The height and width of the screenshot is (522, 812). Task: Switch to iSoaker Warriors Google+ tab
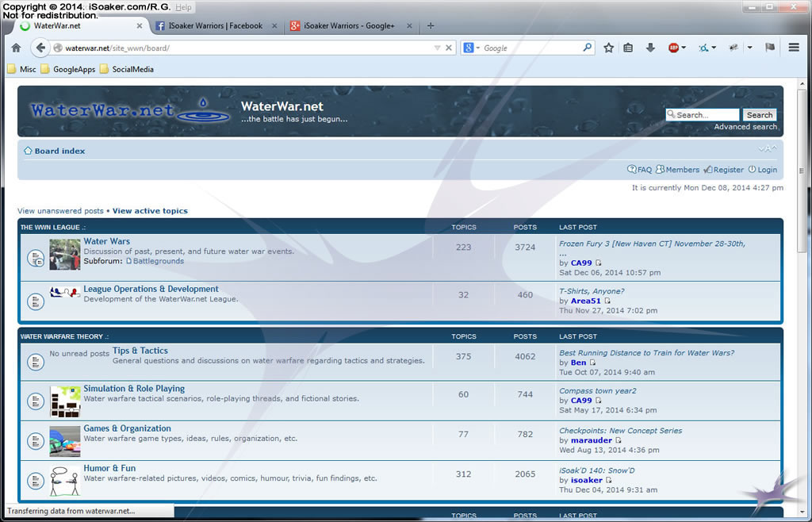pyautogui.click(x=350, y=26)
